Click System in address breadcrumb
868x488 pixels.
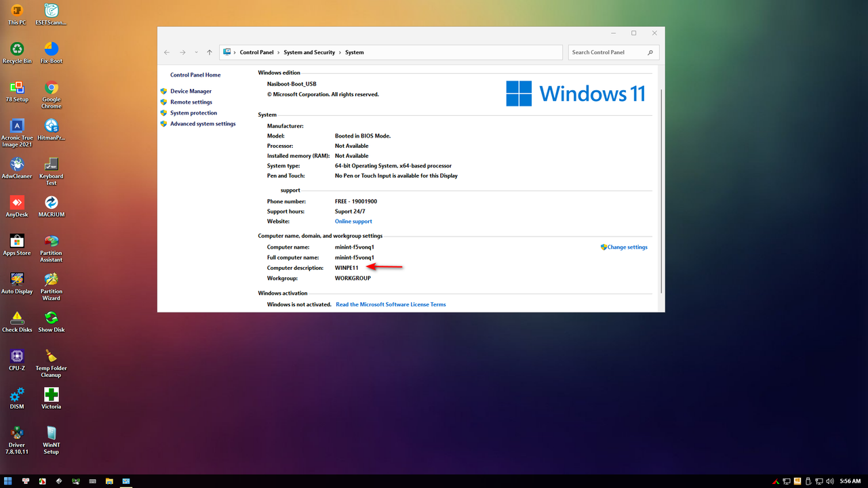[x=354, y=52]
